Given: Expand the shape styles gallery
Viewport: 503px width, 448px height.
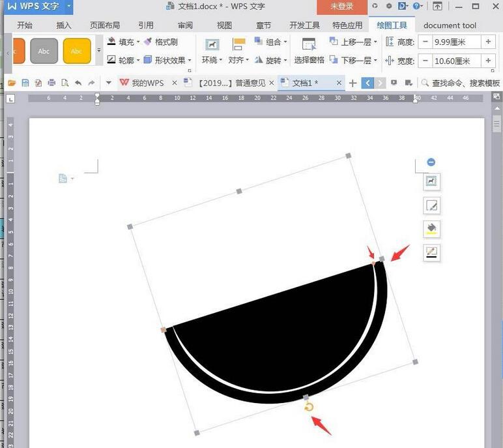Looking at the screenshot, I should tap(99, 50).
